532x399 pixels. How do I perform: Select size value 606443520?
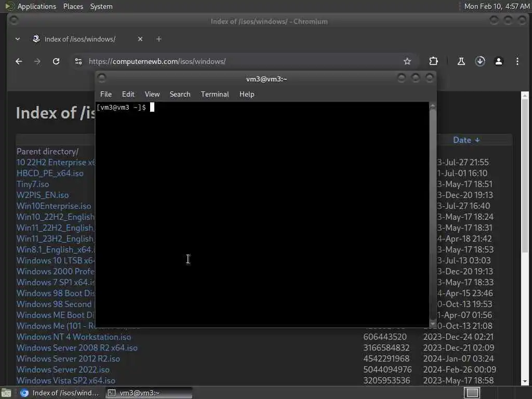(x=385, y=337)
